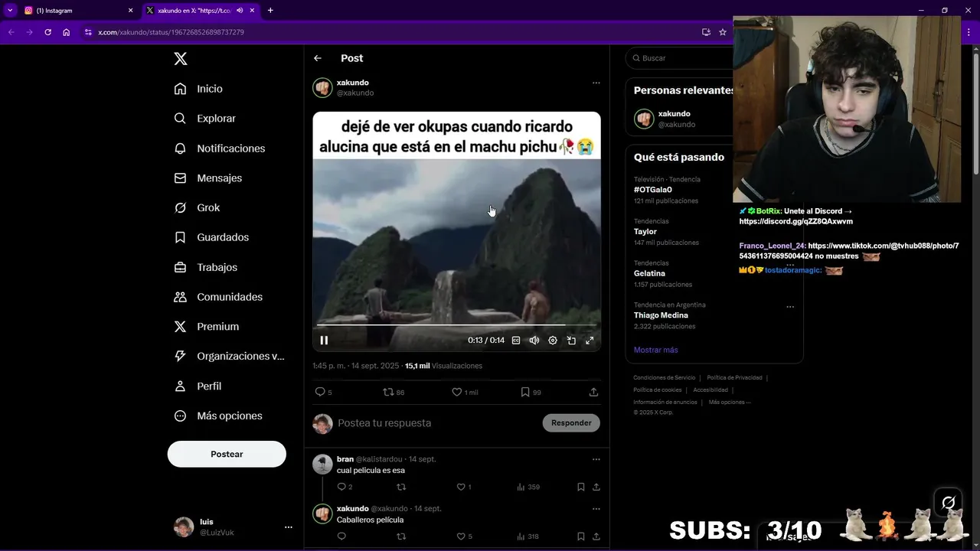Viewport: 980px width, 551px height.
Task: Open options for Thiago Medina trend
Action: click(789, 307)
